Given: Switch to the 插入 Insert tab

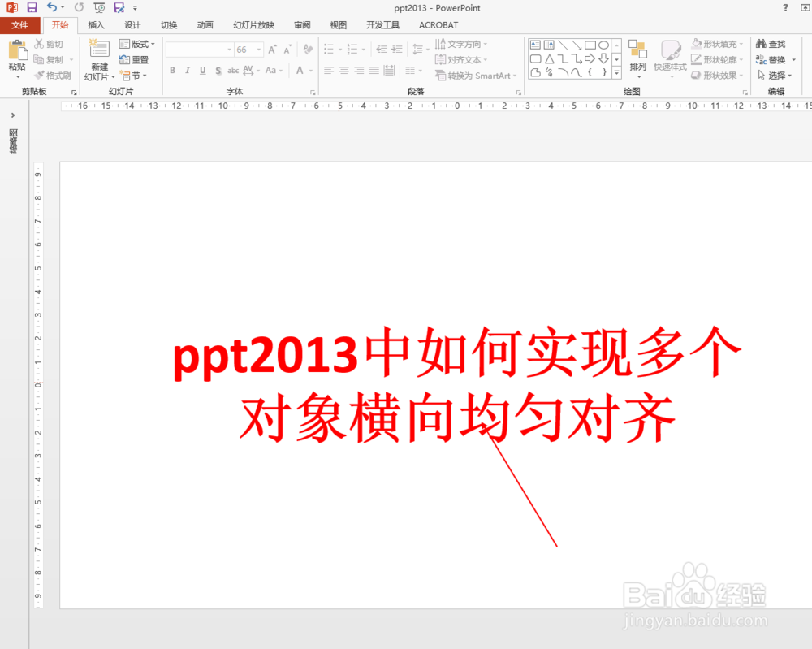Looking at the screenshot, I should click(96, 25).
